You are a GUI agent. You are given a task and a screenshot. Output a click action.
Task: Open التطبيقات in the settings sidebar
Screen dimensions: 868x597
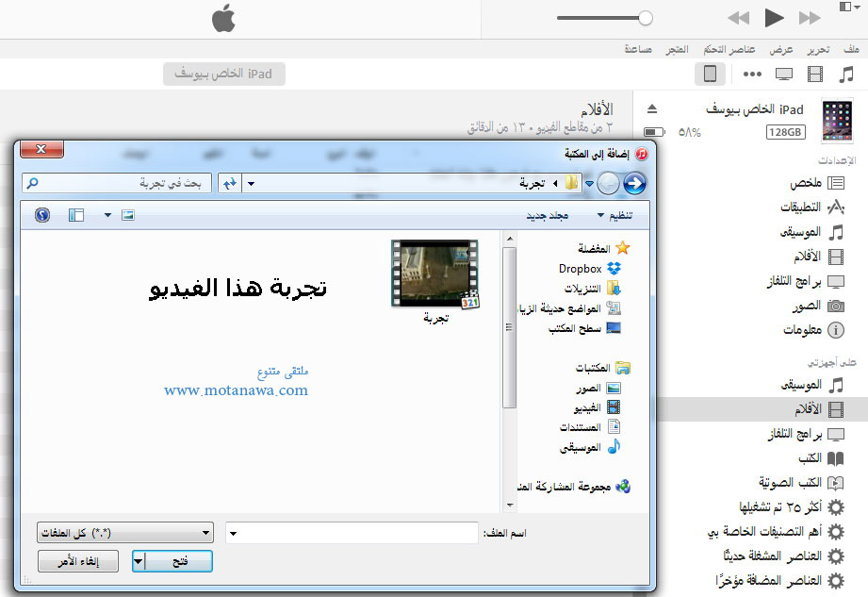coord(812,207)
